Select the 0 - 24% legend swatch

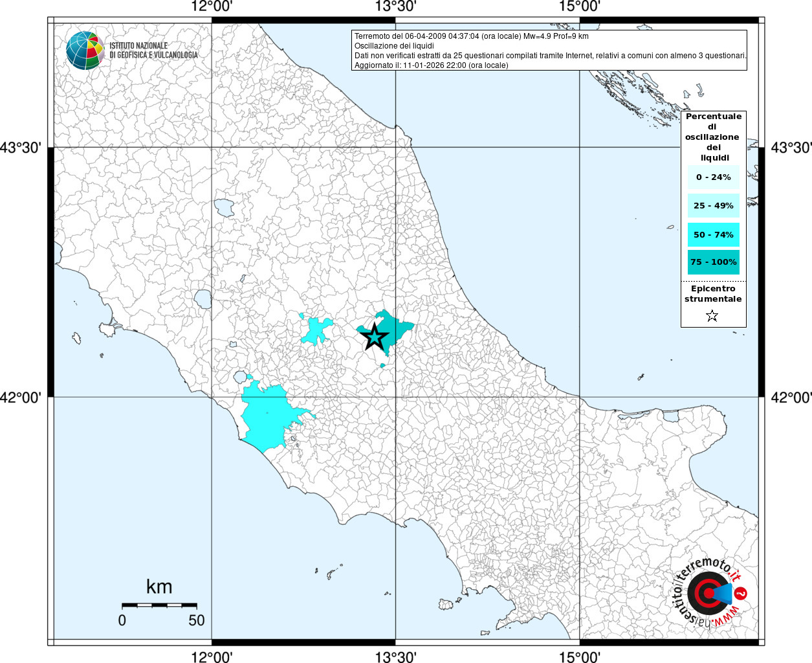[x=714, y=177]
